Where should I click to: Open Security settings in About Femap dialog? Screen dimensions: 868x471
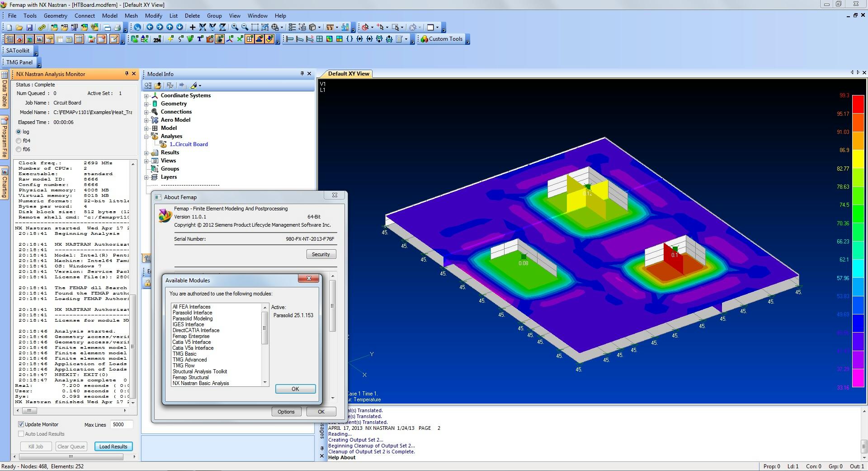[321, 254]
